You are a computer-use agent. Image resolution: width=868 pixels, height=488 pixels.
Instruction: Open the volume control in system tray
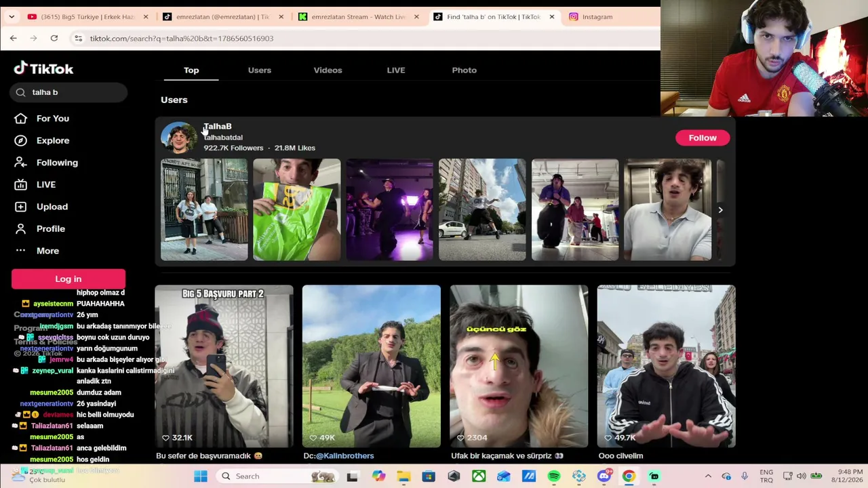(x=801, y=476)
